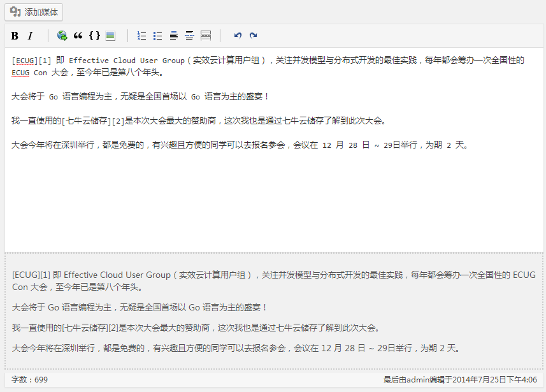
Task: Insert a code block with the curly-braces icon
Action: (x=94, y=36)
